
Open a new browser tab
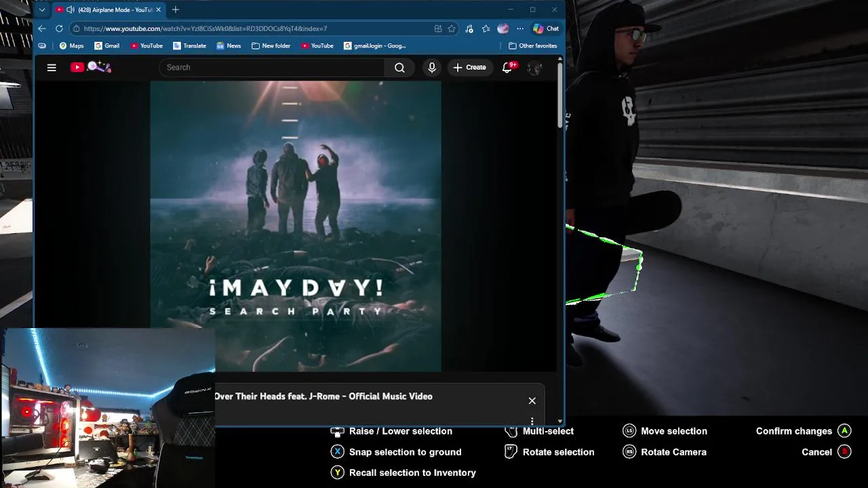[x=176, y=9]
